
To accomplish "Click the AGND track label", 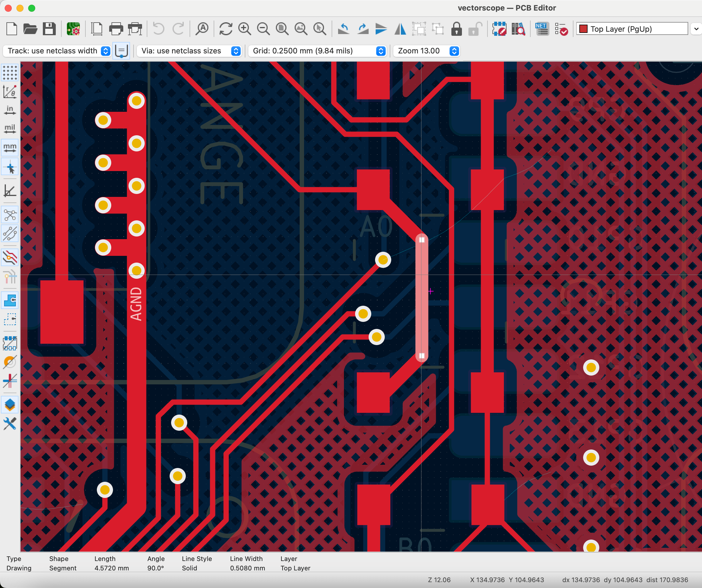I will click(x=136, y=304).
